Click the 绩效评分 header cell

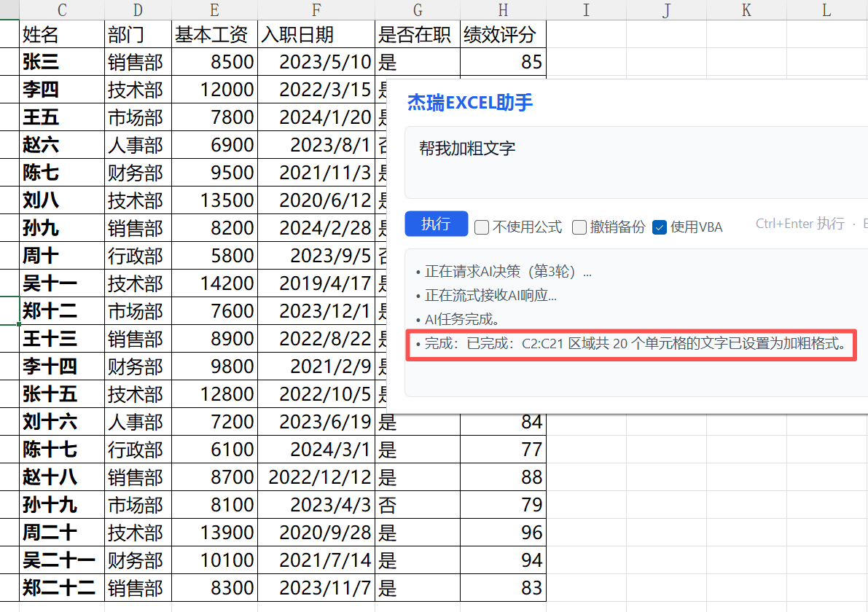(503, 34)
